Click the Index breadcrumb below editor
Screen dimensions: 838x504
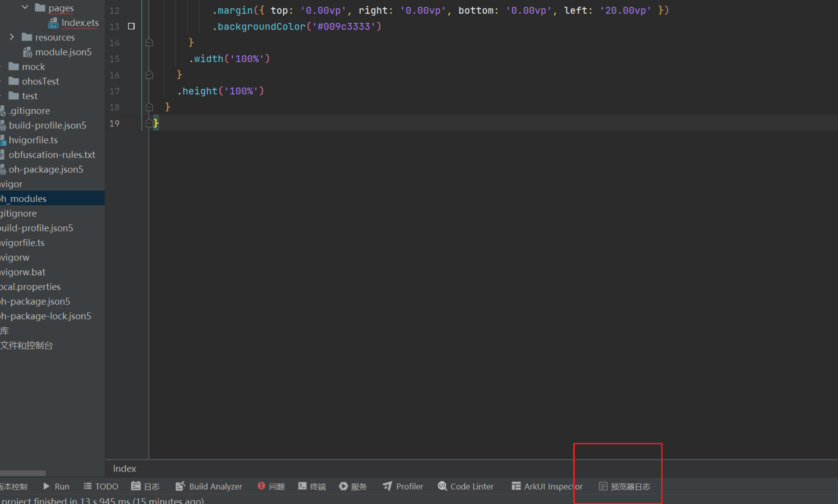(x=124, y=469)
